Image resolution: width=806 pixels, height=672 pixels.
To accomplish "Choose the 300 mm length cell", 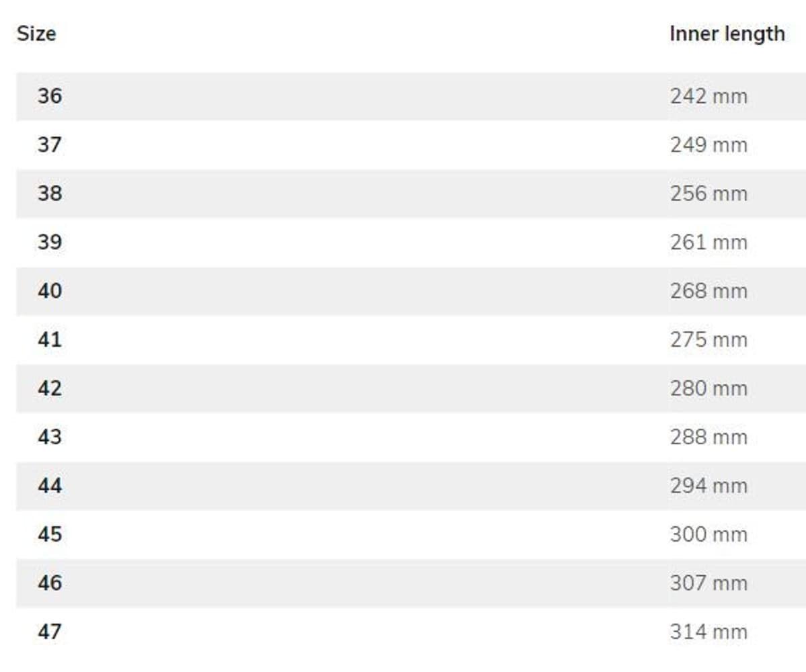I will (709, 534).
